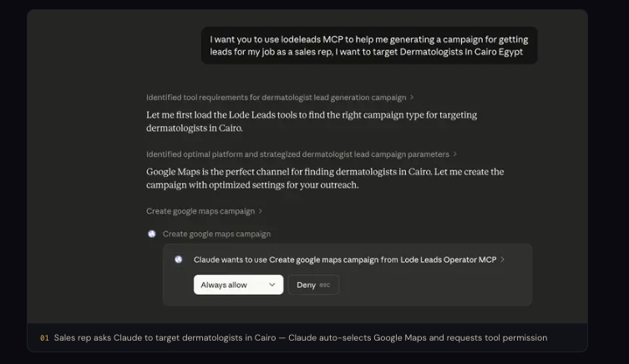Click the 'esc' shortcut hint on Deny
The width and height of the screenshot is (629, 364).
pyautogui.click(x=325, y=286)
